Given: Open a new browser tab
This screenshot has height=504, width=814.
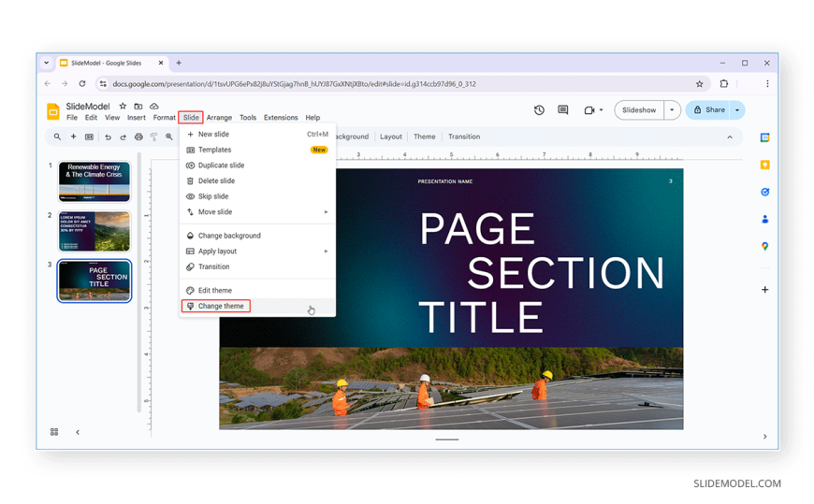Looking at the screenshot, I should point(179,63).
